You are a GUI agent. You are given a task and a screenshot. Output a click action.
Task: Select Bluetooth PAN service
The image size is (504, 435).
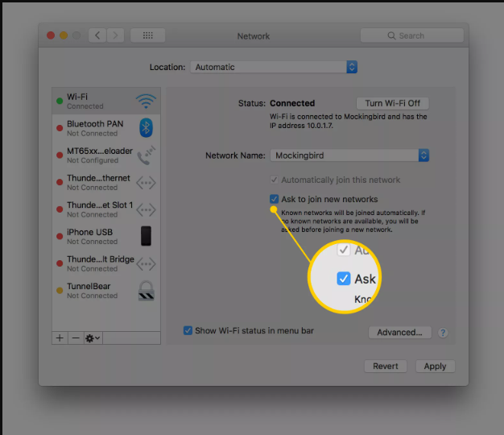pos(106,128)
